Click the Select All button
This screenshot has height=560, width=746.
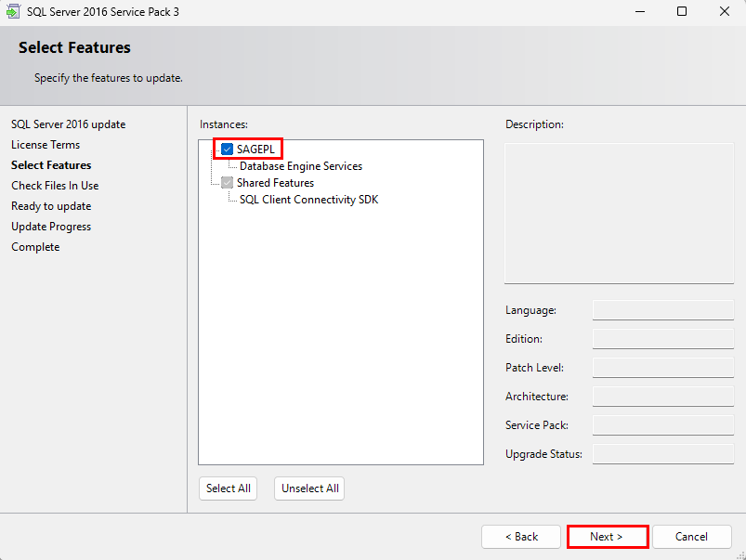[x=229, y=488]
